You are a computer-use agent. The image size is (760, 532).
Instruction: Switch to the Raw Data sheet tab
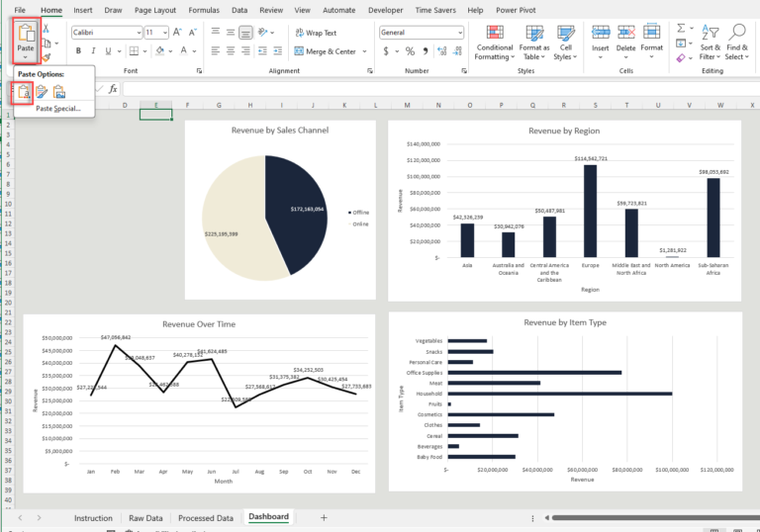click(x=145, y=518)
